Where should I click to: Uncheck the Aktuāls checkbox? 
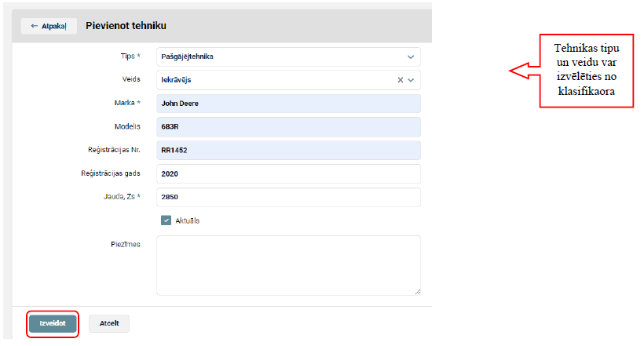tap(166, 220)
